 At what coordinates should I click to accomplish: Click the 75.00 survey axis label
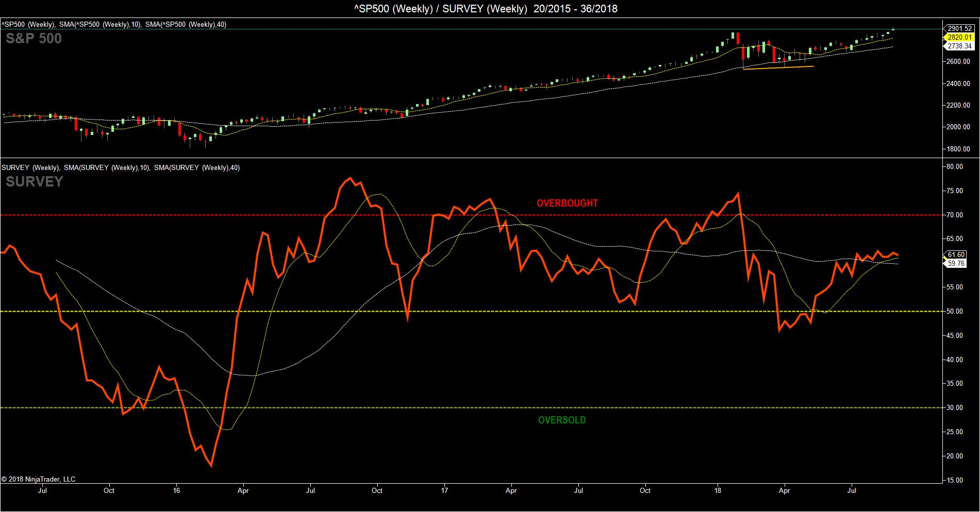(x=955, y=191)
